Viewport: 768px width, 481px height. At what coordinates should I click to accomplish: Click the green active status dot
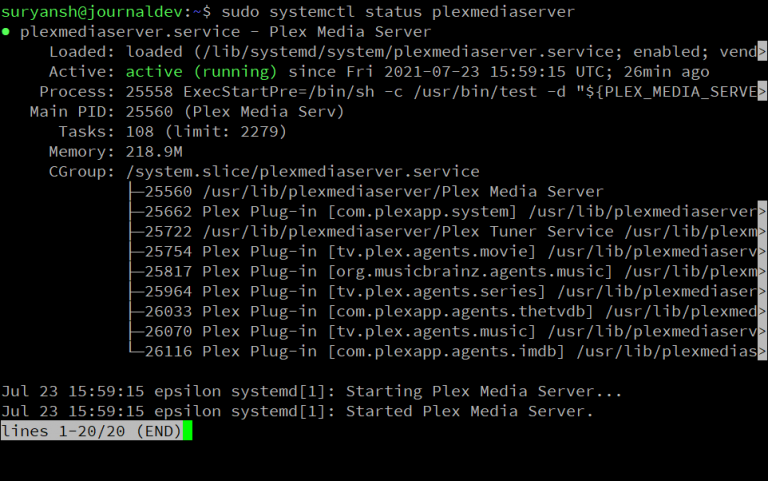(5, 32)
